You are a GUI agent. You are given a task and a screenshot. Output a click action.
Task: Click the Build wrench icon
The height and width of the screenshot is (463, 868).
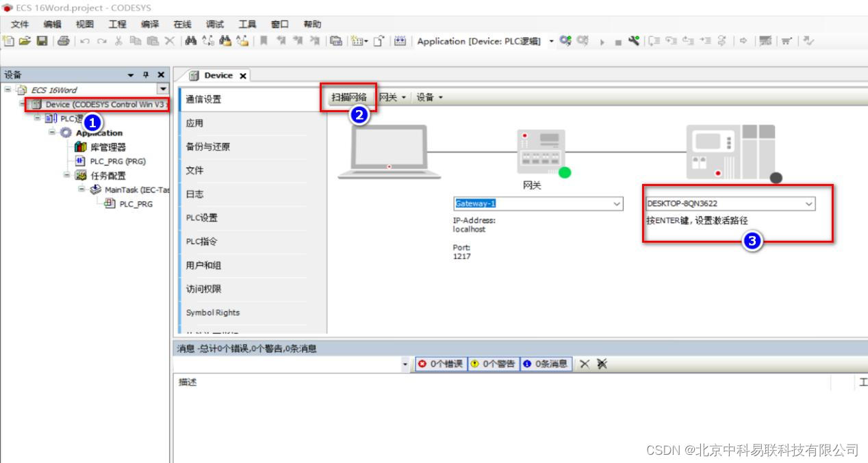click(634, 41)
